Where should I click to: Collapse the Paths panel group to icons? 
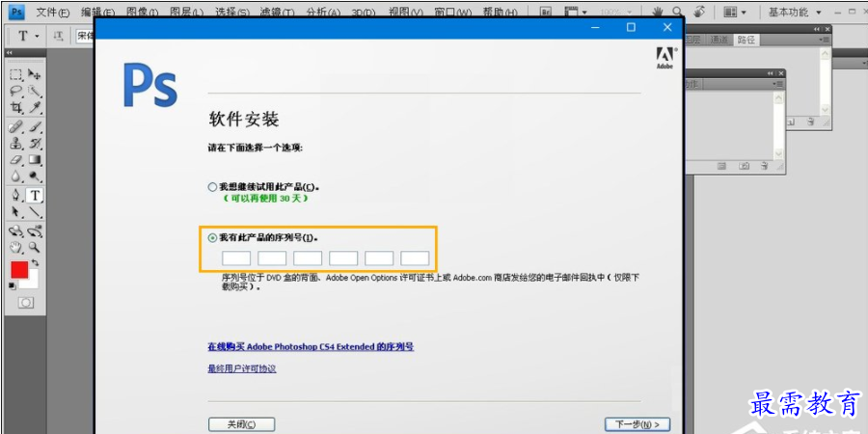[817, 29]
